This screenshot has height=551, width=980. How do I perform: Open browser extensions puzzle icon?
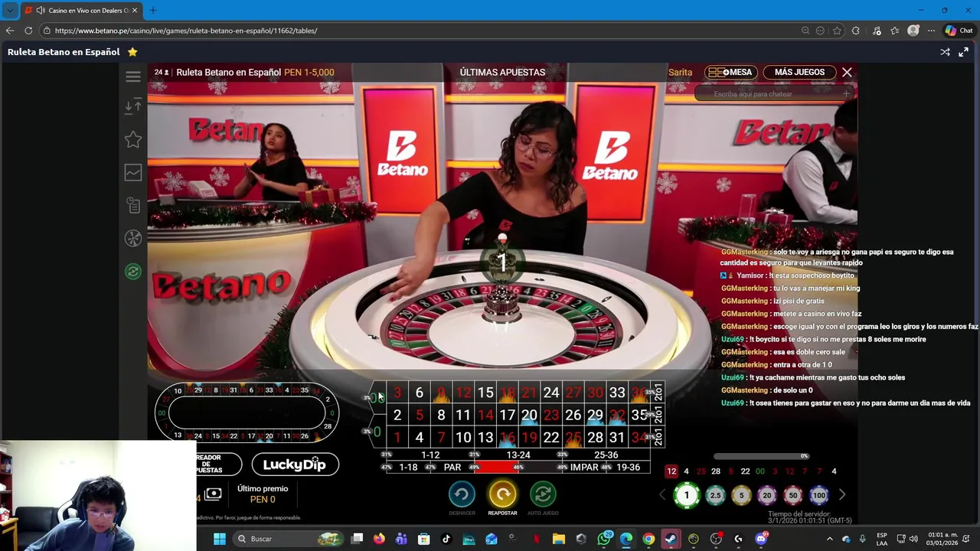click(x=855, y=31)
